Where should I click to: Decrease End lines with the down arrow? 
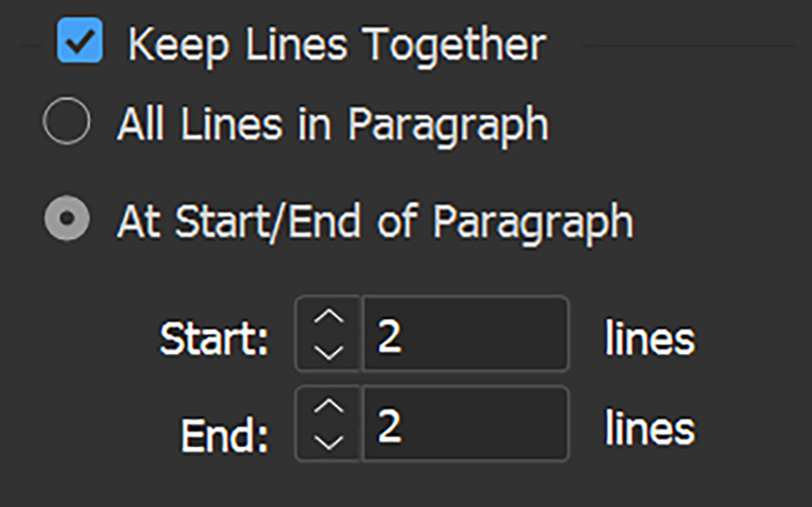click(329, 441)
